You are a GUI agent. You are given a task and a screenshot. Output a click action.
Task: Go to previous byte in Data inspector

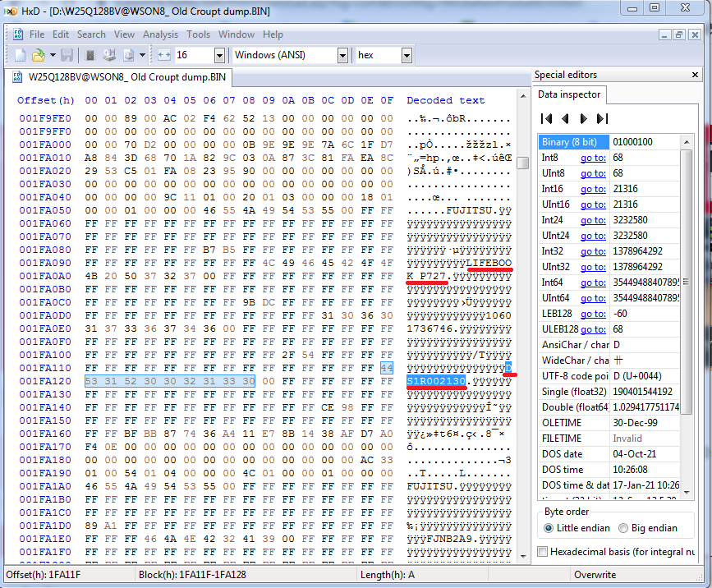click(x=565, y=119)
